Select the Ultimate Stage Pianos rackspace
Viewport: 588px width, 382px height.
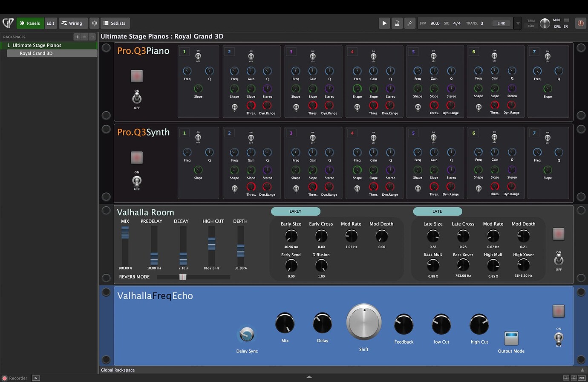49,45
